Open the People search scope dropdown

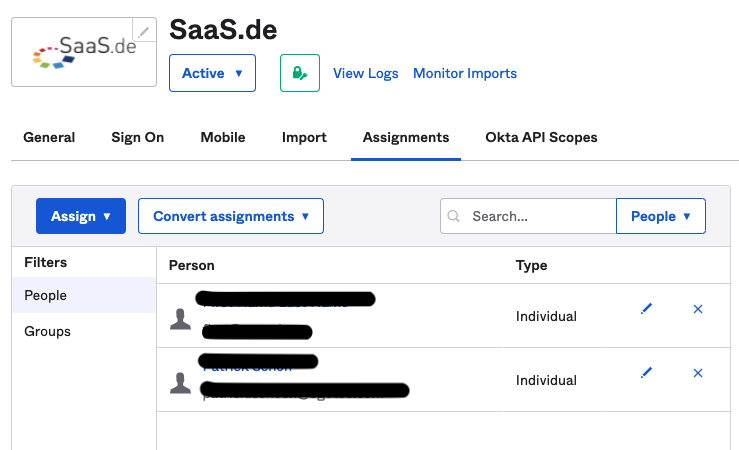coord(661,216)
